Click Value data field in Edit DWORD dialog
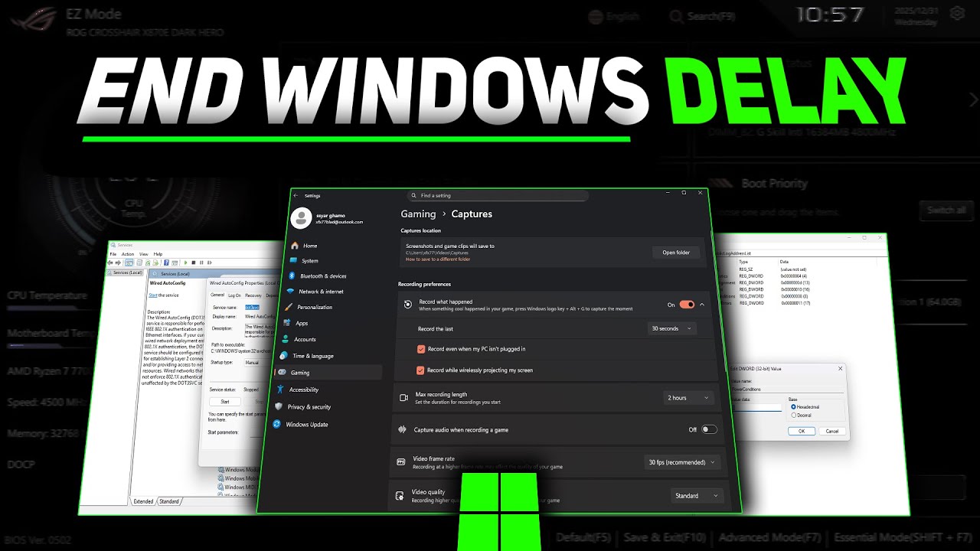The image size is (980, 551). [757, 408]
